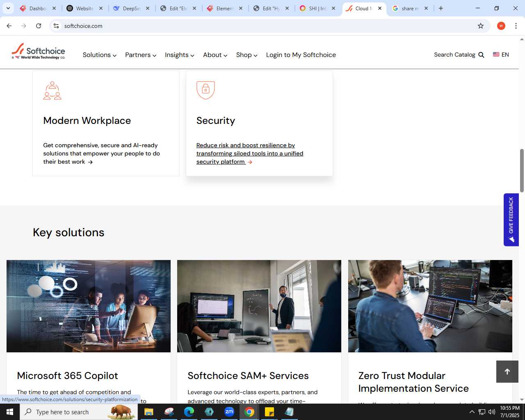Click the Security shield lock icon
The image size is (525, 420).
click(x=205, y=90)
